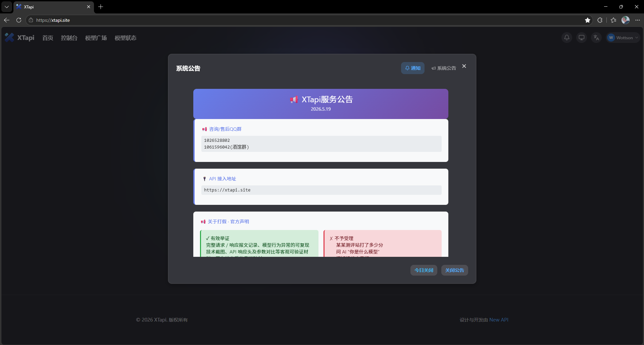The image size is (644, 345).
Task: Click the 设计与开发由 footer text
Action: coord(474,320)
